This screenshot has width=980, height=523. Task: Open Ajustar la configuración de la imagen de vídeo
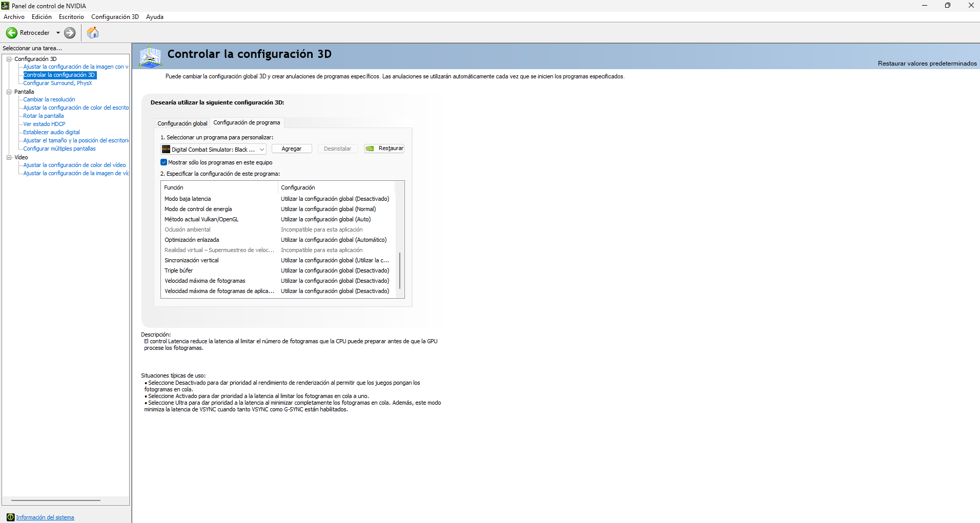click(76, 173)
